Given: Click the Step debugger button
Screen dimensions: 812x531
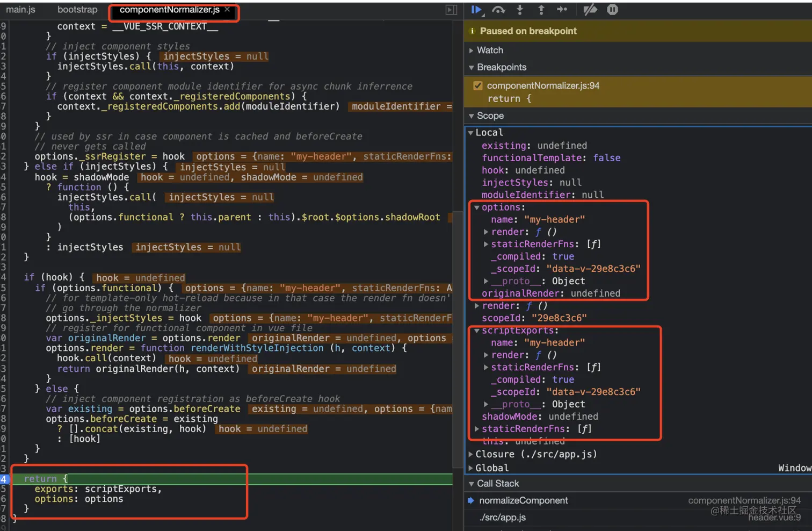Looking at the screenshot, I should [x=562, y=10].
